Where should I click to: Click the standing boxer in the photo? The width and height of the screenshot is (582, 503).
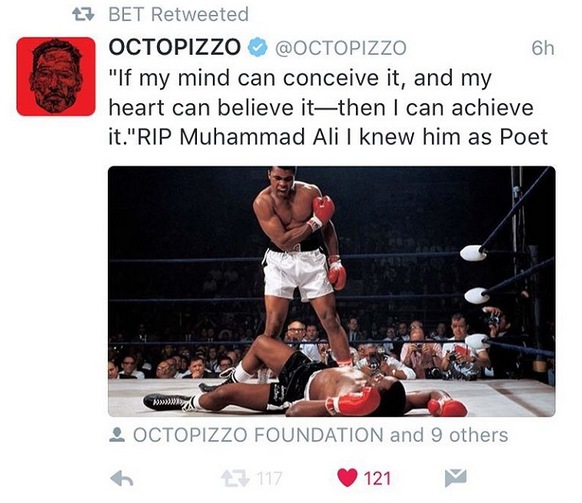[x=303, y=260]
